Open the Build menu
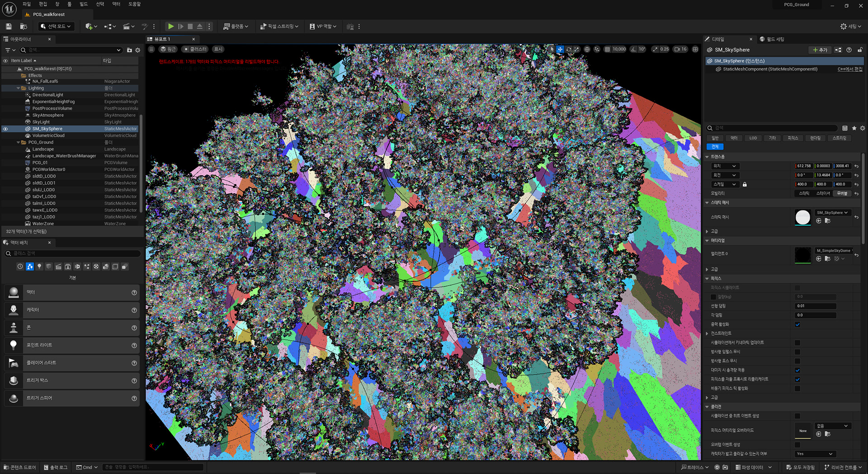This screenshot has width=868, height=474. click(84, 4)
